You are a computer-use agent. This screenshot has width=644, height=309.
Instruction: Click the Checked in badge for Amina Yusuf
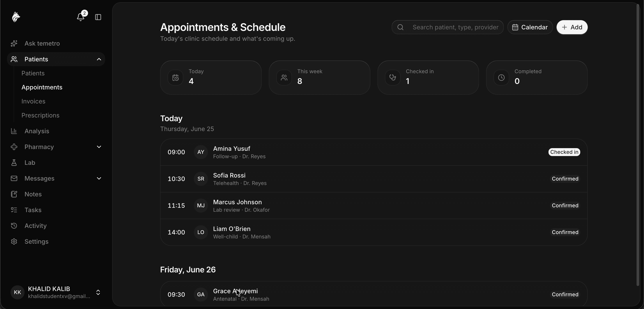(564, 152)
